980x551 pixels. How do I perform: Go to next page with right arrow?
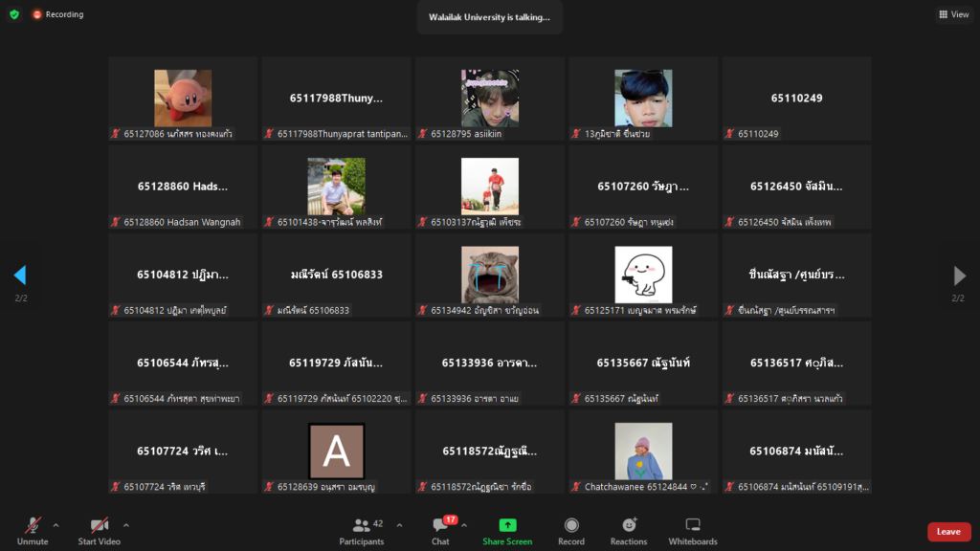959,275
